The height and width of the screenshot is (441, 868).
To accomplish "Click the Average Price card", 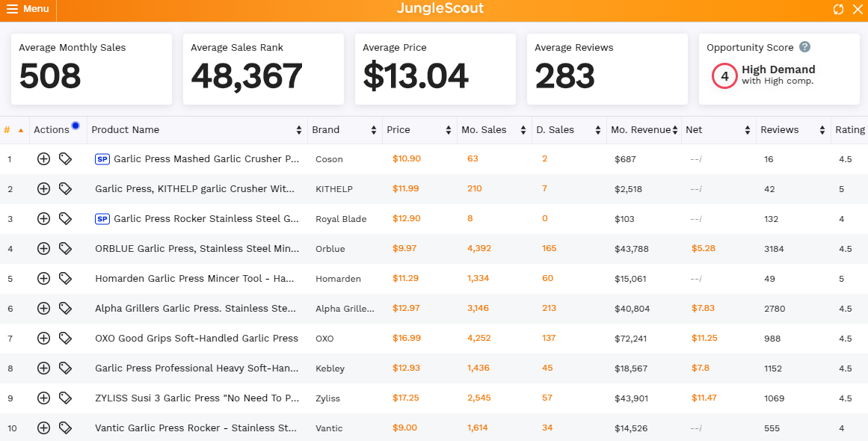I will 435,70.
